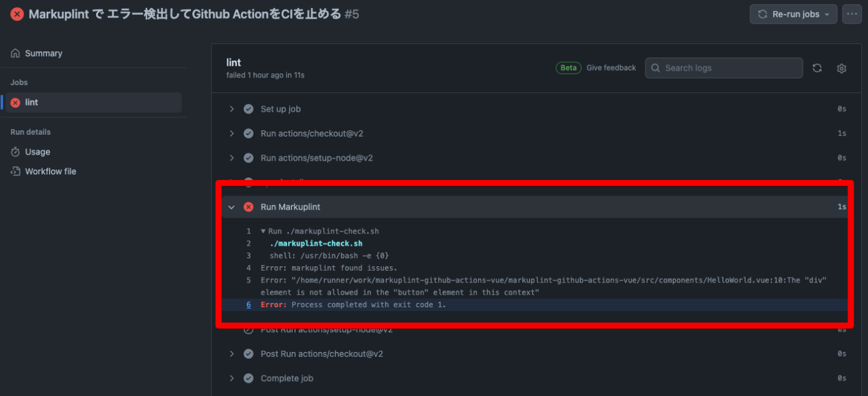868x396 pixels.
Task: Click the 'shell: /usr/bin/bash -e {0}' log line
Action: pos(329,256)
